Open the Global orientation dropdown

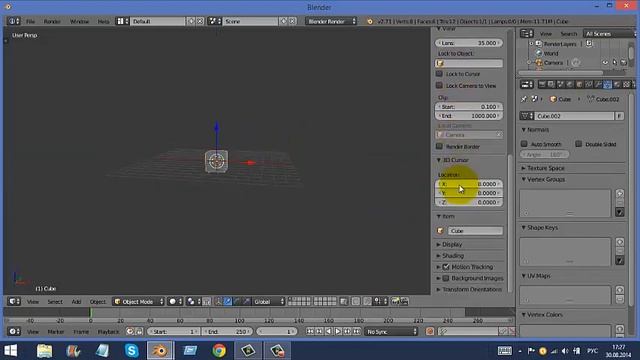point(268,302)
